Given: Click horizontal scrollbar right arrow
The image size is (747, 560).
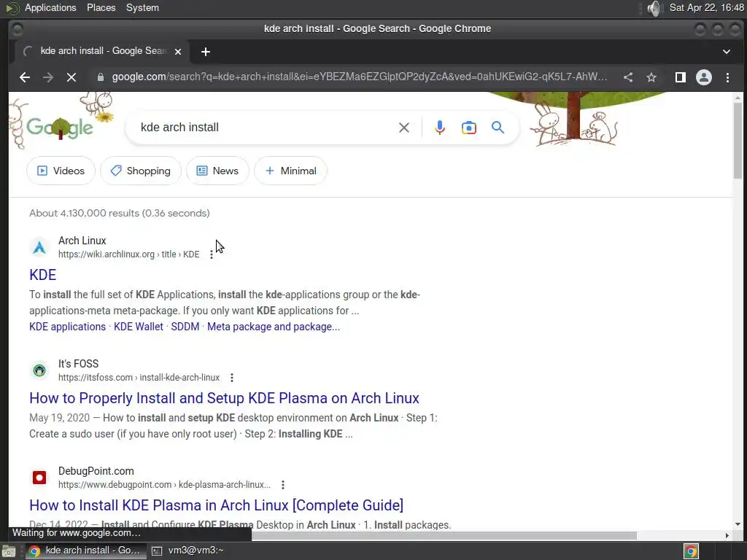Looking at the screenshot, I should (x=727, y=536).
